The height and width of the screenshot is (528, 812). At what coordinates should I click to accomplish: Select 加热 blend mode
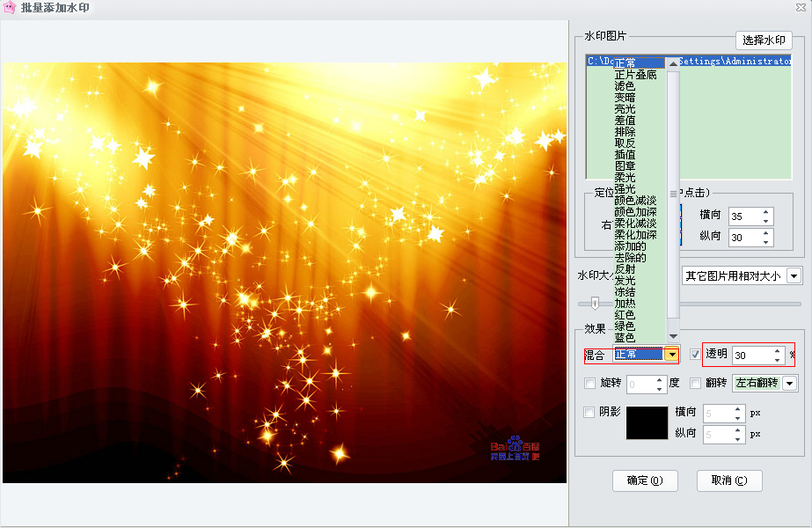pyautogui.click(x=625, y=303)
